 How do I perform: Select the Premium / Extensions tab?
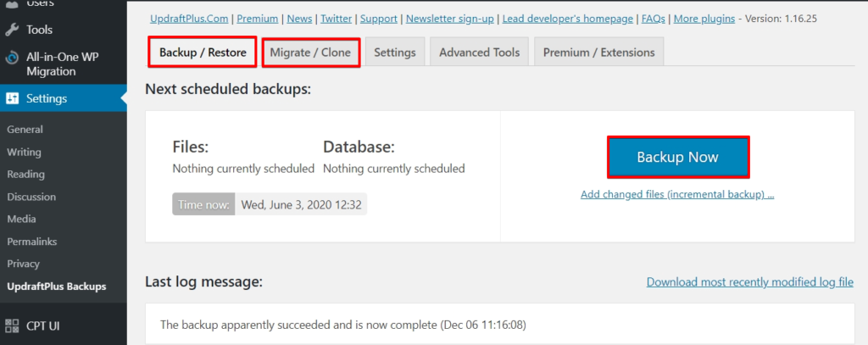click(x=599, y=53)
